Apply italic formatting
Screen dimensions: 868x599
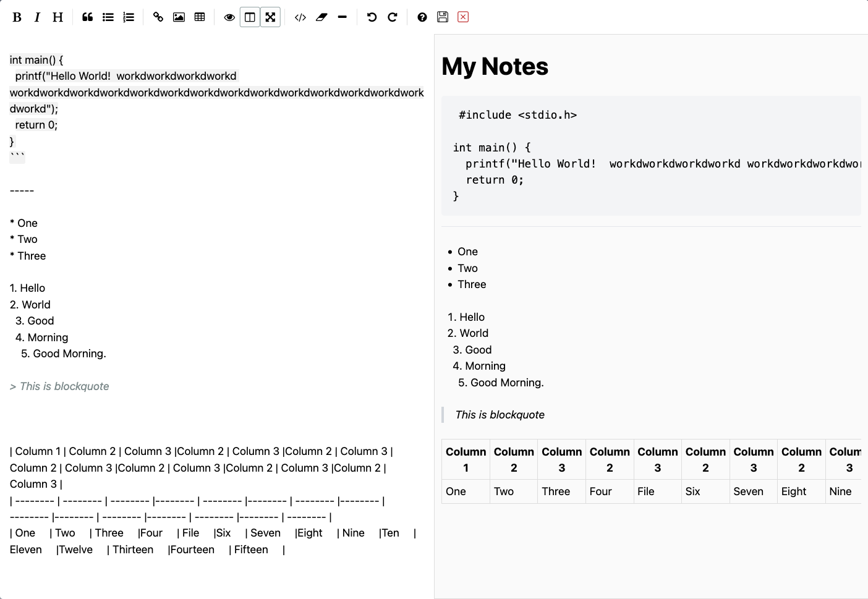[37, 17]
